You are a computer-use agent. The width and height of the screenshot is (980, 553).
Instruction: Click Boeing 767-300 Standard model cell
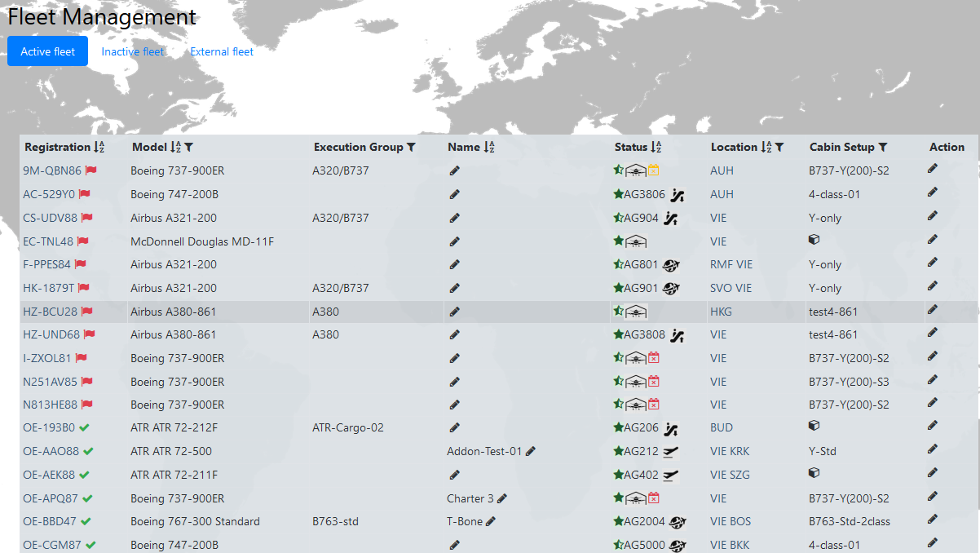[x=196, y=521]
